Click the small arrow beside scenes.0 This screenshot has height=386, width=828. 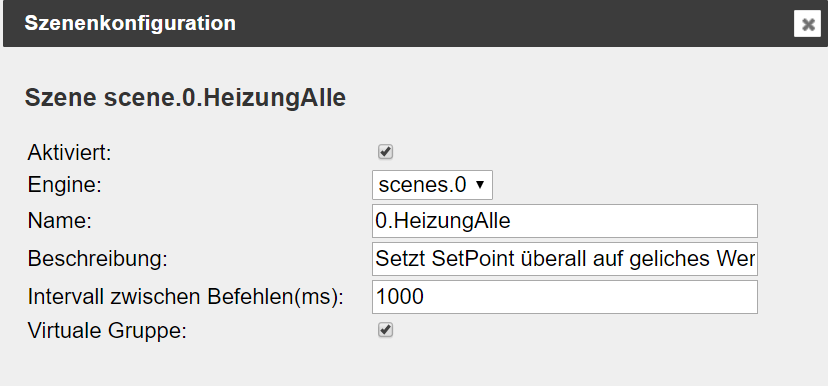(x=479, y=185)
